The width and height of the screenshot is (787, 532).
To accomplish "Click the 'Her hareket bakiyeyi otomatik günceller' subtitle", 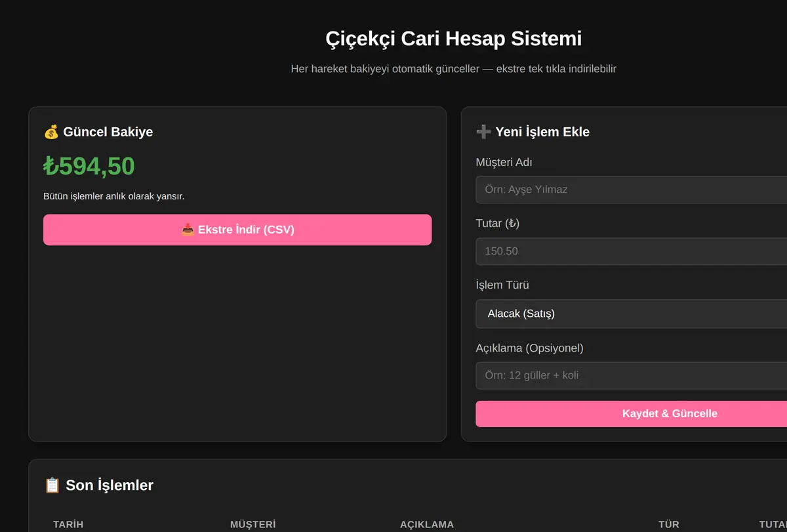I will (385, 69).
